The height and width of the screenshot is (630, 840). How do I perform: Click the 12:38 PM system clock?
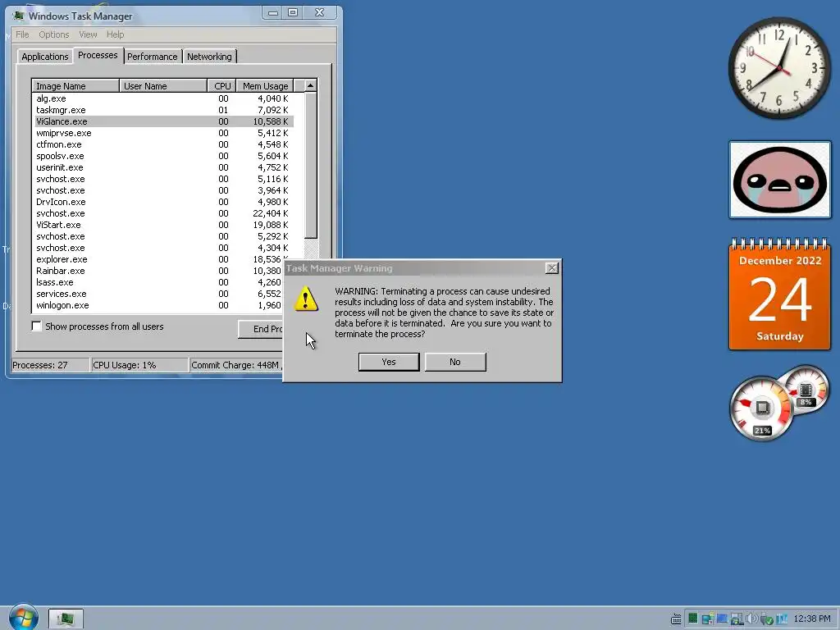[811, 619]
